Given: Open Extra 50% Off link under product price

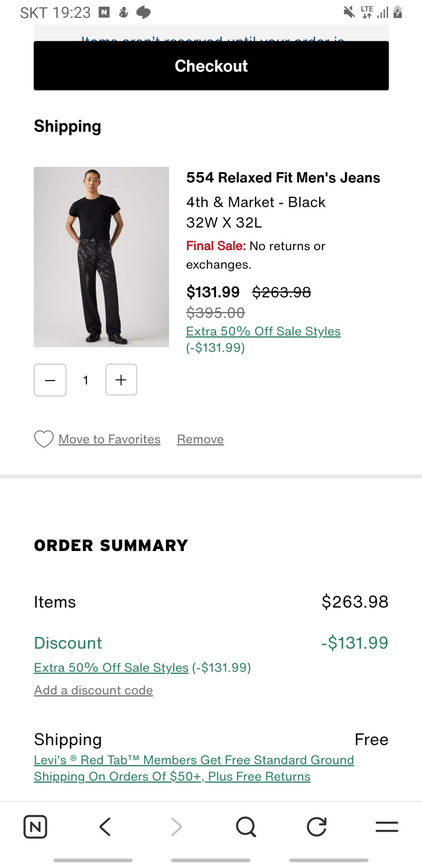Looking at the screenshot, I should (263, 331).
